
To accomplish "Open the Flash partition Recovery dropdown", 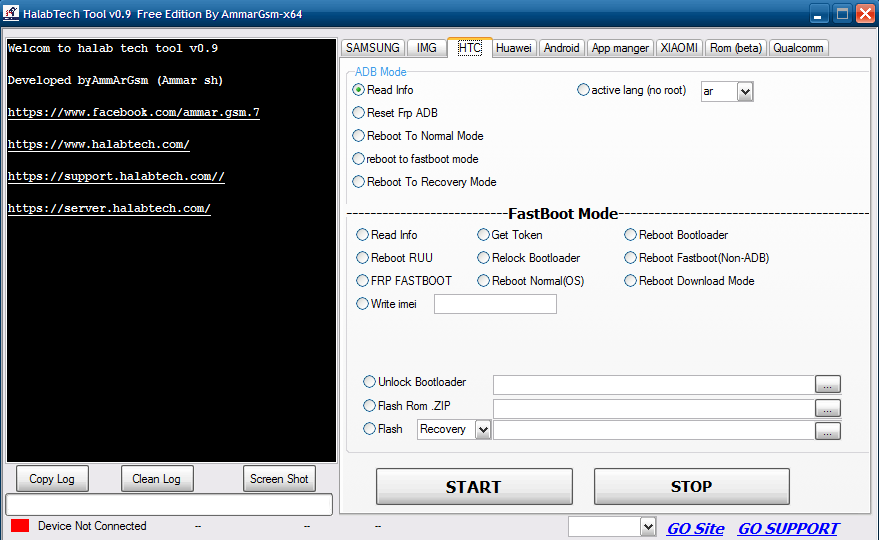I will (x=483, y=430).
